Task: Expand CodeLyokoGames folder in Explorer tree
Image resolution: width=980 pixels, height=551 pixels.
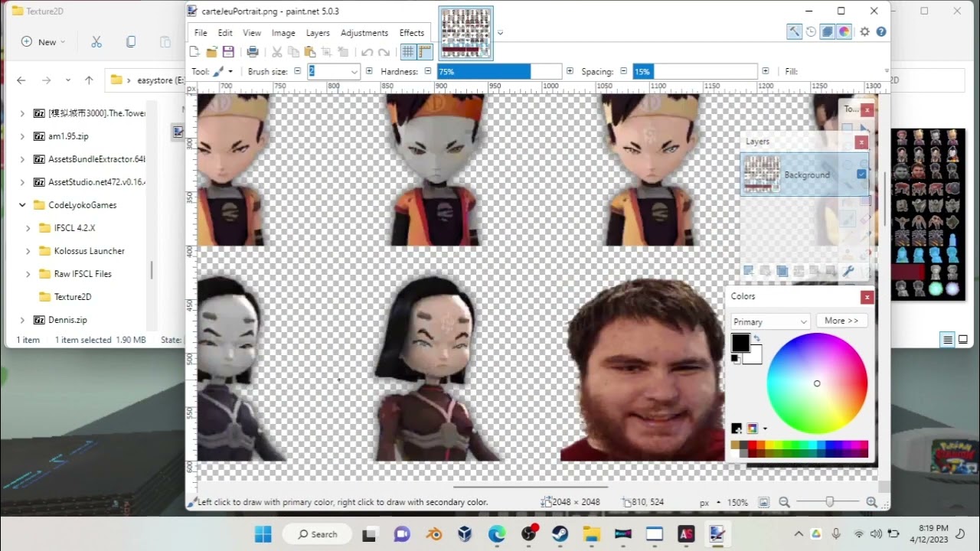Action: [x=22, y=205]
